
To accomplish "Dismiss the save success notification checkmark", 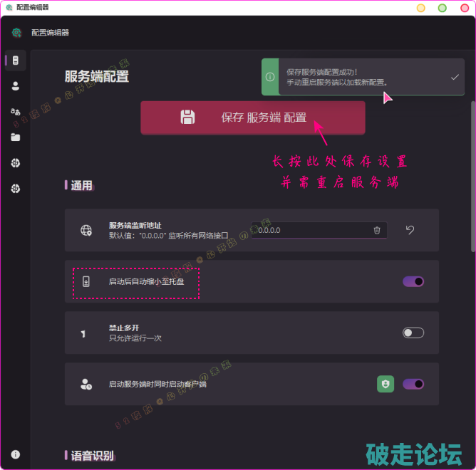I will (x=455, y=77).
